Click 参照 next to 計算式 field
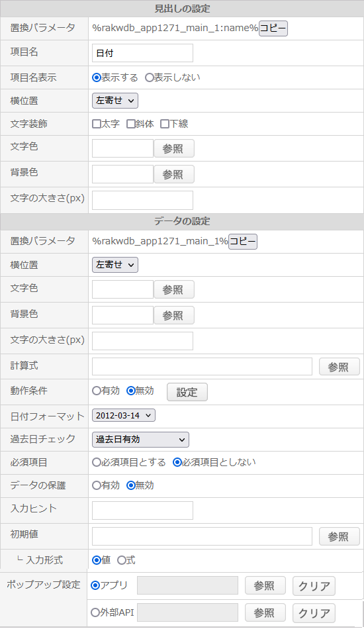Screen dimensions: 364x629 coord(339,367)
